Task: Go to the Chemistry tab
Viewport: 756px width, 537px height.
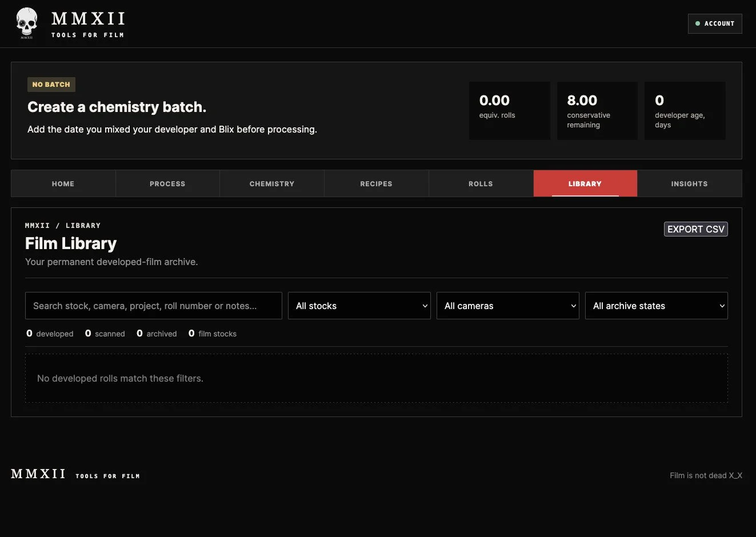Action: pyautogui.click(x=272, y=183)
